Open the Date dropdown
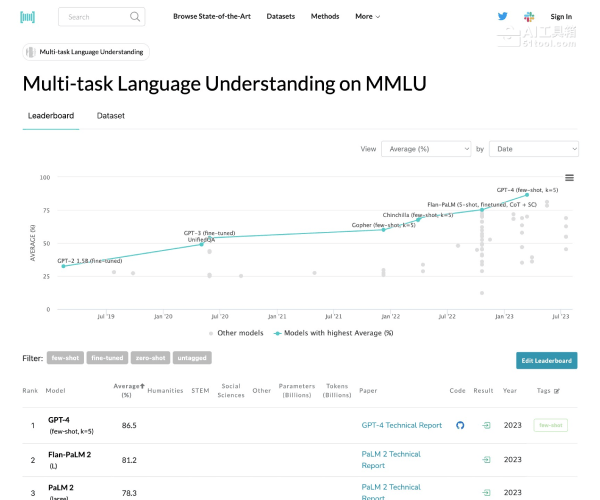Viewport: 600px width, 500px height. 533,148
